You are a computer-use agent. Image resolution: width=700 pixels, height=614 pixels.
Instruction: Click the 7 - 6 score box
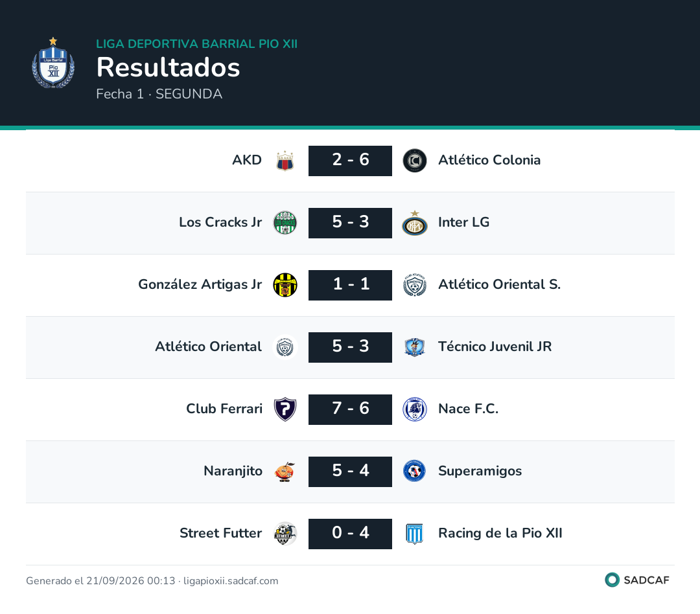pos(351,409)
